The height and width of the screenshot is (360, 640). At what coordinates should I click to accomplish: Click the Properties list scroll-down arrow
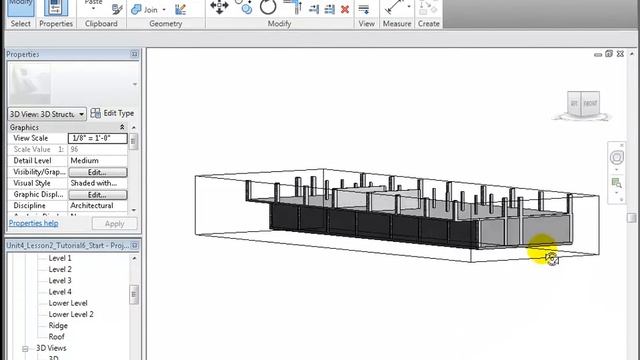133,210
